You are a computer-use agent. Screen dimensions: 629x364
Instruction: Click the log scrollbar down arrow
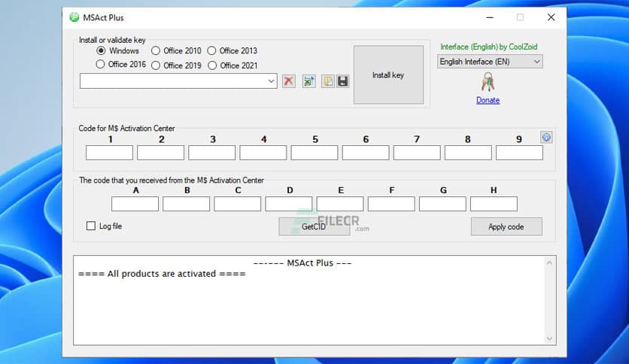coord(549,338)
